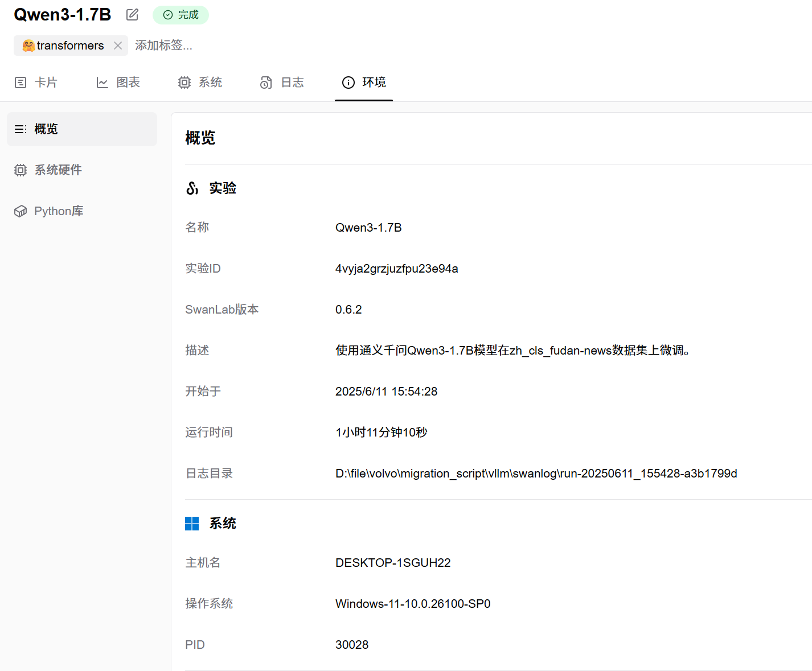Click the 开始于 field label

coord(203,392)
